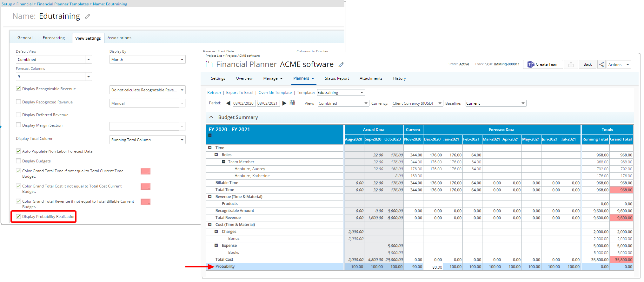Go to next period with right arrow
This screenshot has width=644, height=282.
click(x=284, y=103)
